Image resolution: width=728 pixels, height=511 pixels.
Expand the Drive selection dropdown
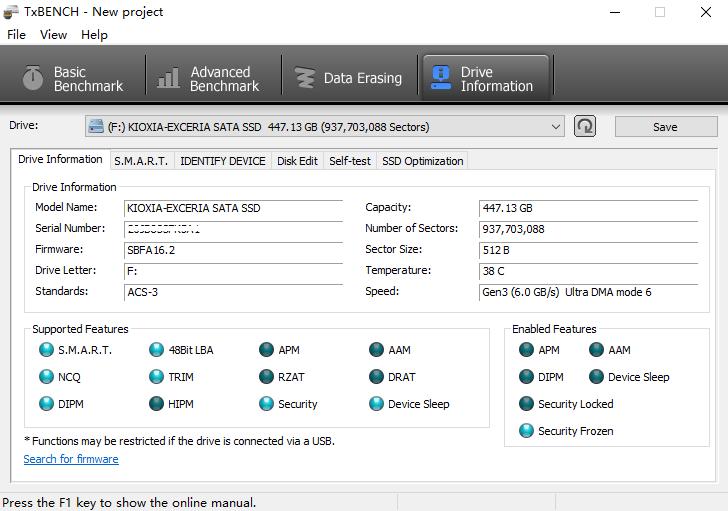pos(556,127)
